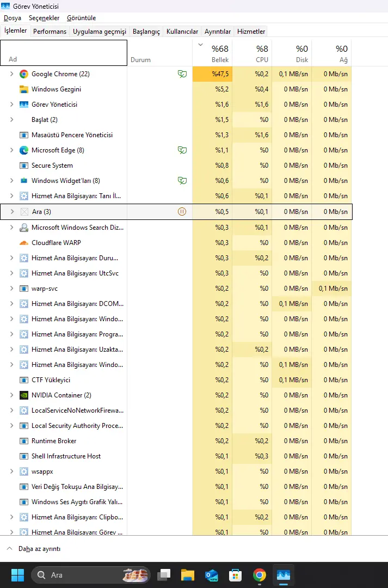Screen dimensions: 388x588
Task: Open the Görüntüle menu
Action: (x=81, y=18)
